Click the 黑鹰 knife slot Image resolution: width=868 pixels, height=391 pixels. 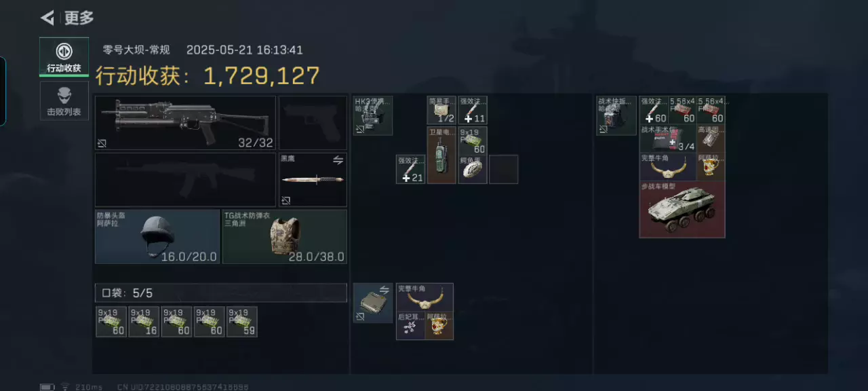(313, 180)
